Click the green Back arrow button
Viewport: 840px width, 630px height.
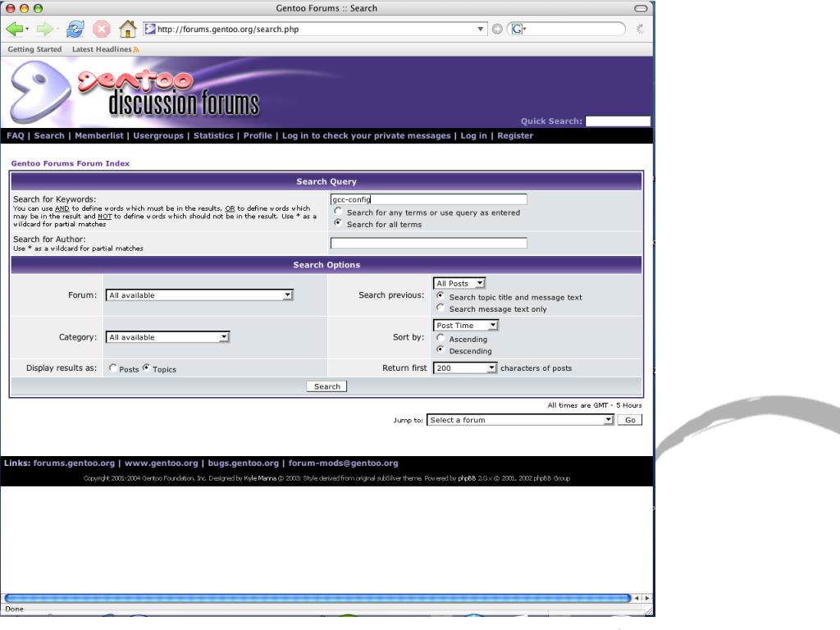(x=15, y=29)
